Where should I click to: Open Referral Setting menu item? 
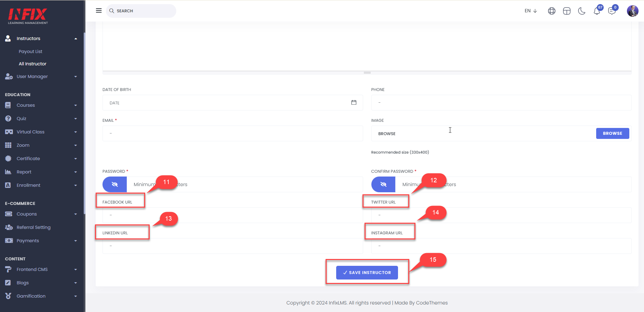pos(33,227)
